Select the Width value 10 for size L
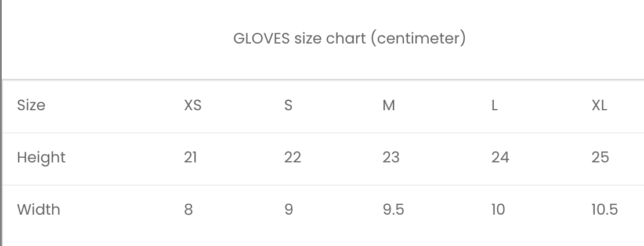Image resolution: width=644 pixels, height=246 pixels. 498,209
